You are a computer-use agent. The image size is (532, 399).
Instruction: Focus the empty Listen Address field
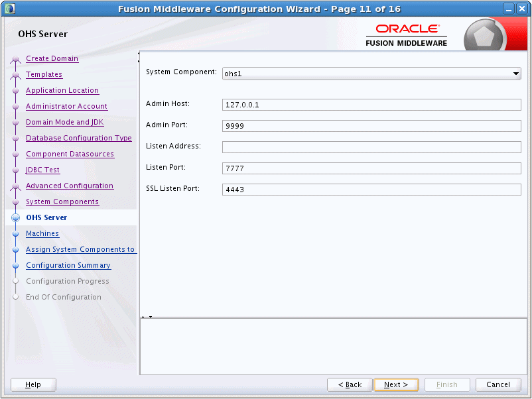click(x=371, y=147)
